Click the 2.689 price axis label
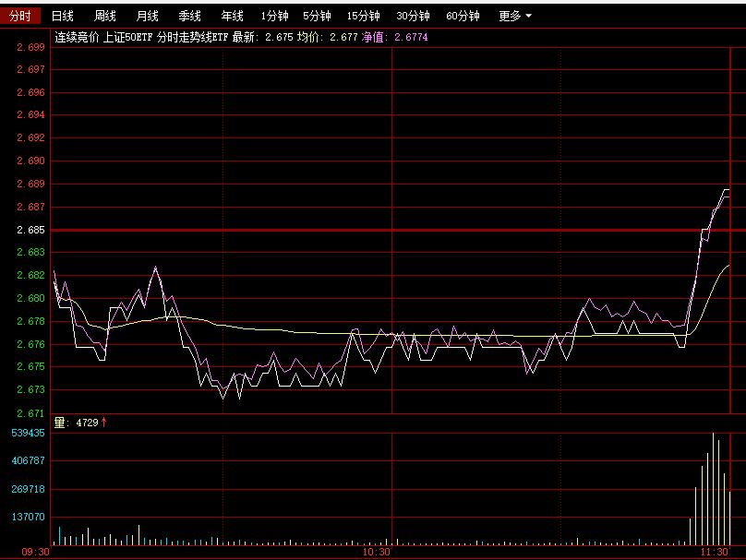The image size is (746, 560). (30, 184)
